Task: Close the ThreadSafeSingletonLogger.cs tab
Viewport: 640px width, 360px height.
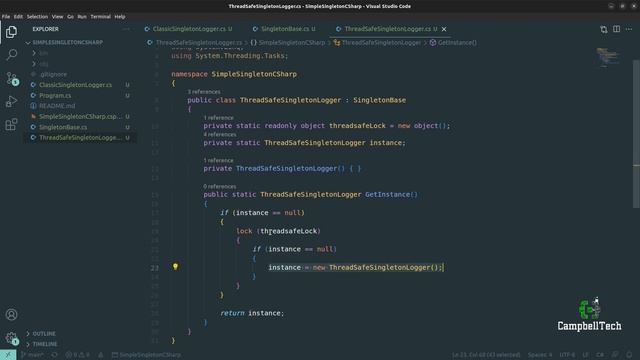Action: [x=444, y=29]
